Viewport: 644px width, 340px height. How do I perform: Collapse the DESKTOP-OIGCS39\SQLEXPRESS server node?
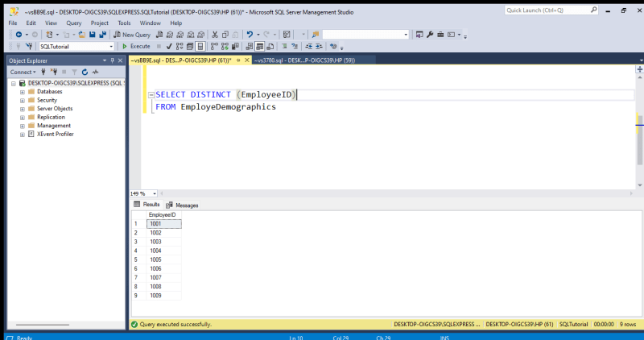[x=14, y=84]
